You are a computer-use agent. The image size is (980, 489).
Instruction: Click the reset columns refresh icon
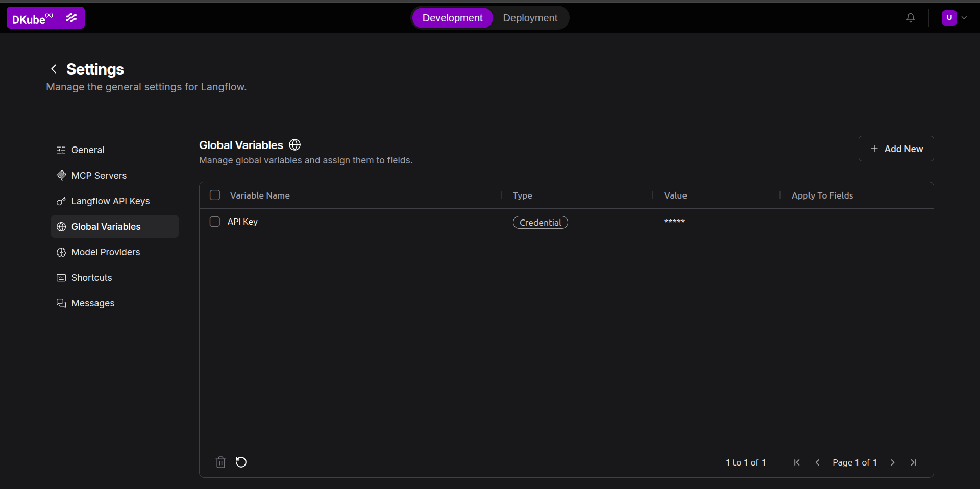pyautogui.click(x=241, y=462)
